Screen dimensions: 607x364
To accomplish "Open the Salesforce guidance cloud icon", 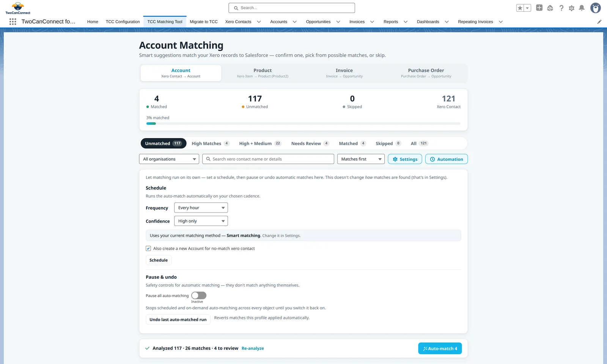I will (550, 8).
